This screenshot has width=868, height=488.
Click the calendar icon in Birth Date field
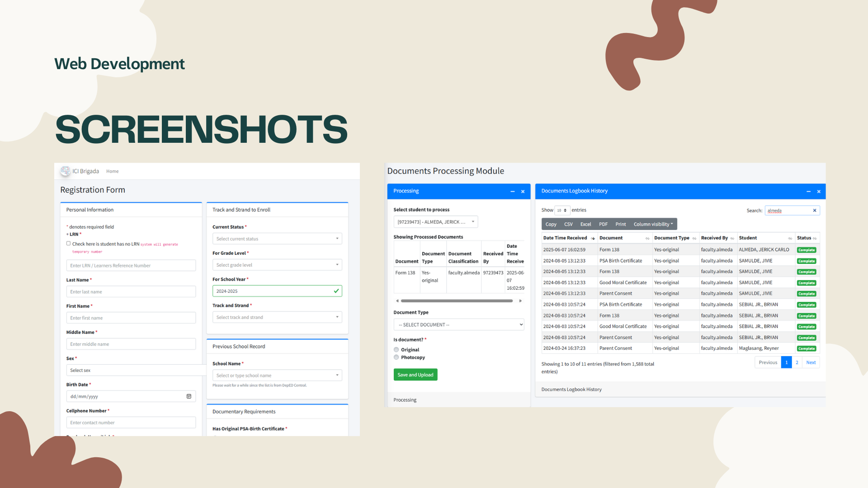coord(189,396)
